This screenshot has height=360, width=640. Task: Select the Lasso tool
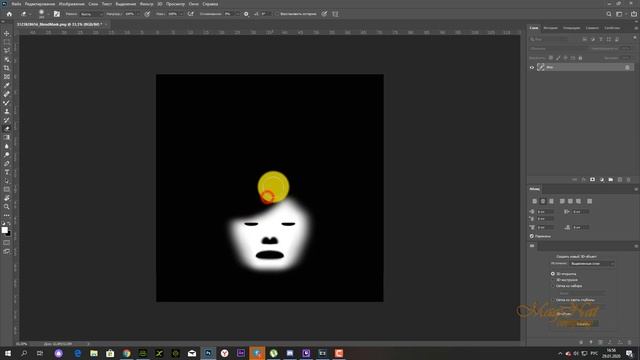pos(7,51)
